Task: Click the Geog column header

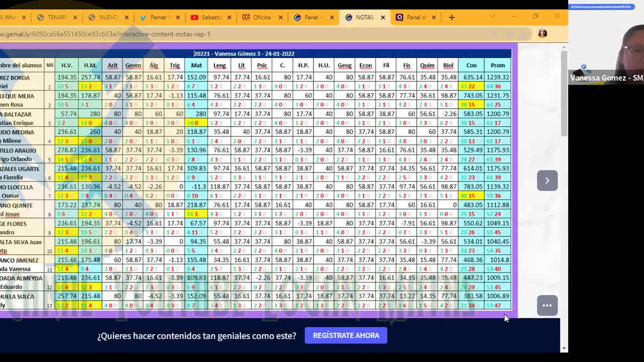Action: 345,65
